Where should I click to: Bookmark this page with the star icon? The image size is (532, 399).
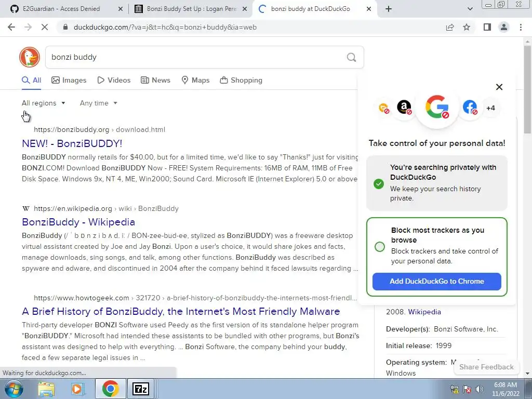[x=467, y=27]
